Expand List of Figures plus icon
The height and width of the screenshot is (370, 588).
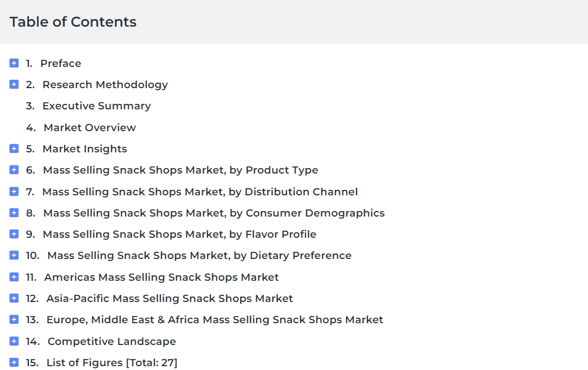click(x=14, y=362)
